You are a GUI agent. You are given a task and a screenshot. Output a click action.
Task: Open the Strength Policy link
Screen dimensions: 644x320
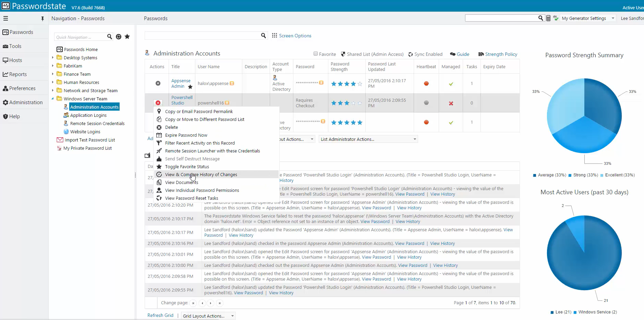pos(501,54)
